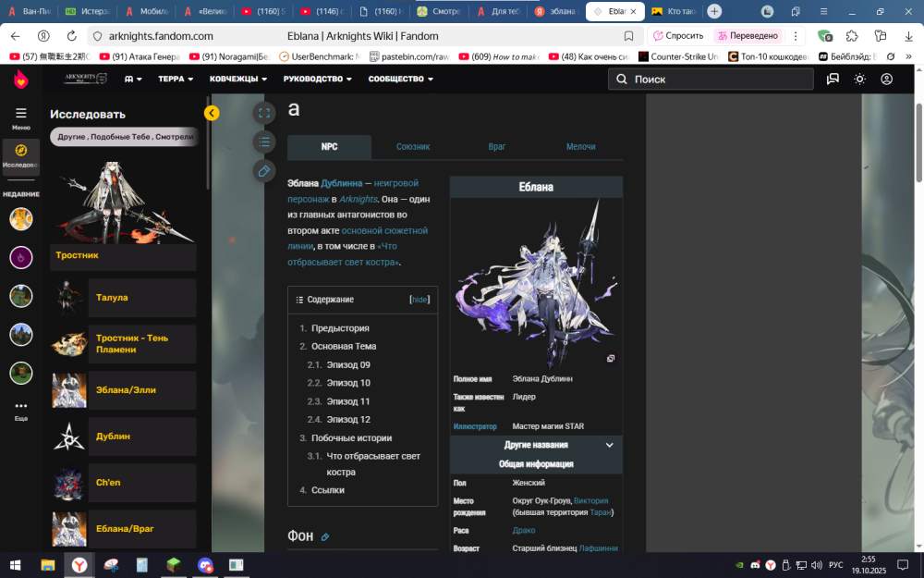Viewport: 924px width, 578px height.
Task: Open the Fandom flame logo home
Action: (x=20, y=79)
